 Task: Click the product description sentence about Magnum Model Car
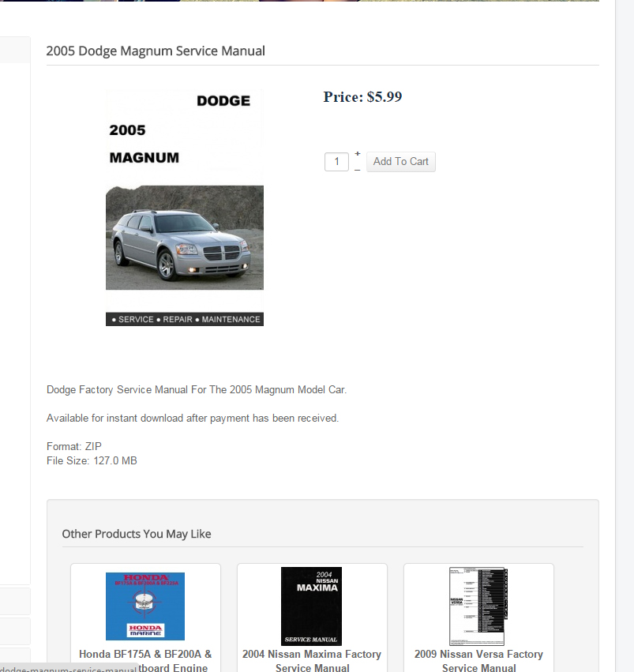click(x=197, y=389)
